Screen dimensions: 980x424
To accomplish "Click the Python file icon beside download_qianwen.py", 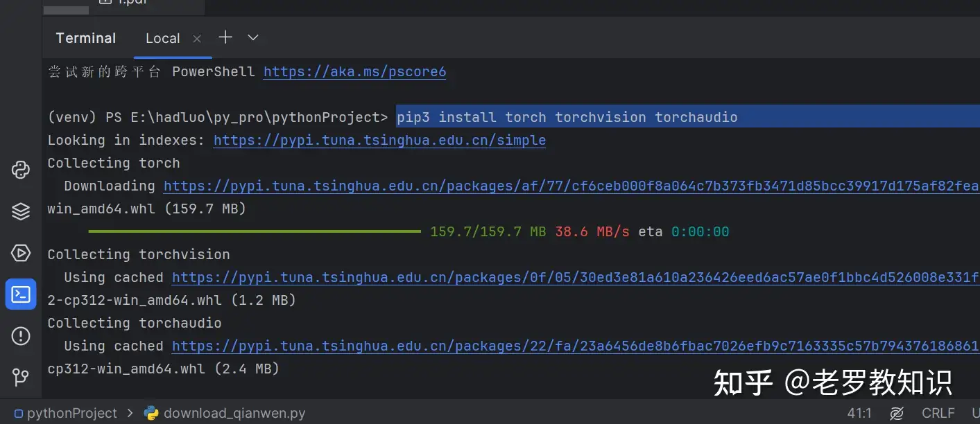I will 151,412.
